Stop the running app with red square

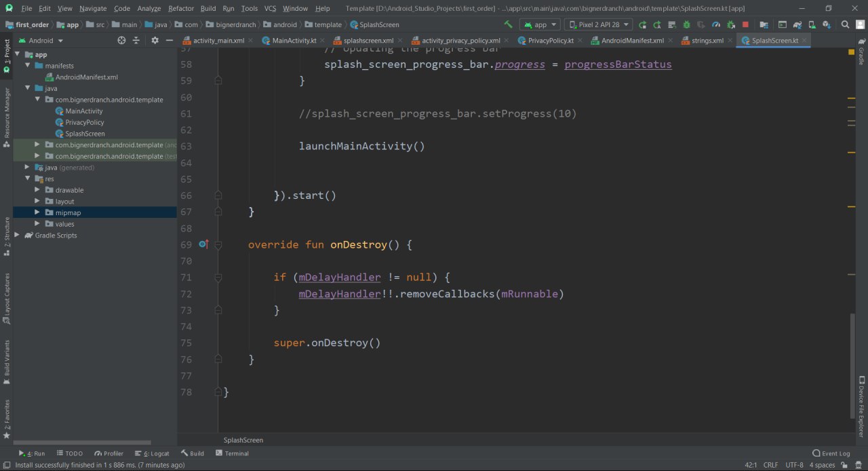tap(745, 24)
